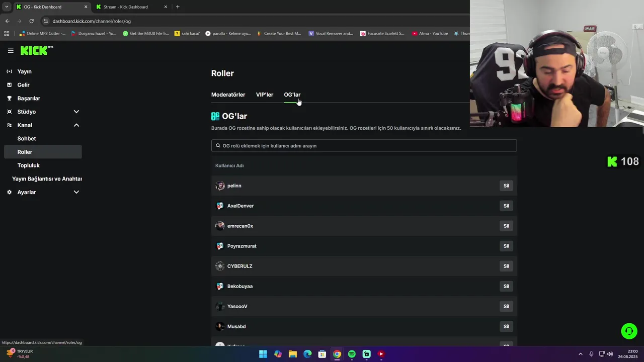644x362 pixels.
Task: Open the Vocal Remover bookmark
Action: click(x=331, y=34)
